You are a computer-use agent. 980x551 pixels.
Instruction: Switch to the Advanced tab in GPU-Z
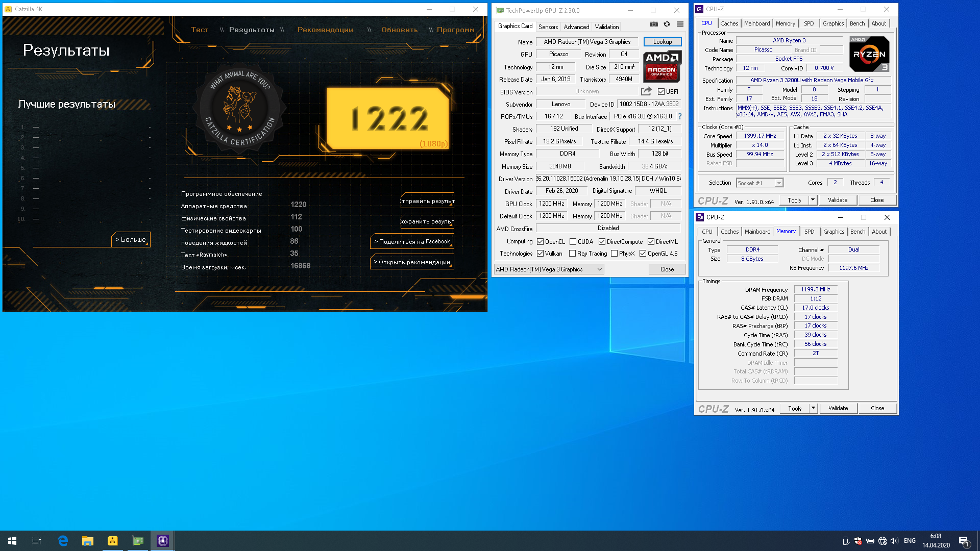576,27
